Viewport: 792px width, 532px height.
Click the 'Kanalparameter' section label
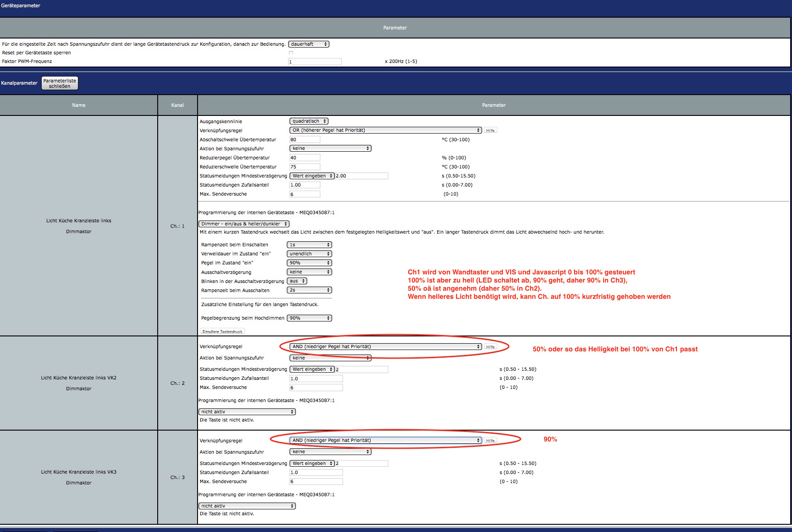click(x=19, y=83)
